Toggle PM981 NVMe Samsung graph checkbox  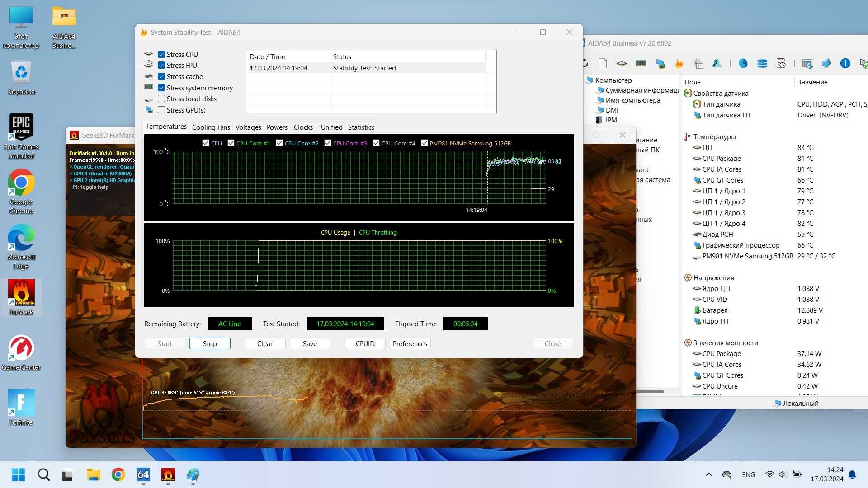coord(424,143)
